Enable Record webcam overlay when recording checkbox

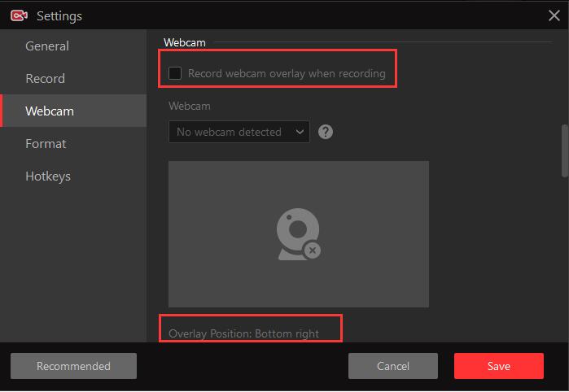point(175,74)
